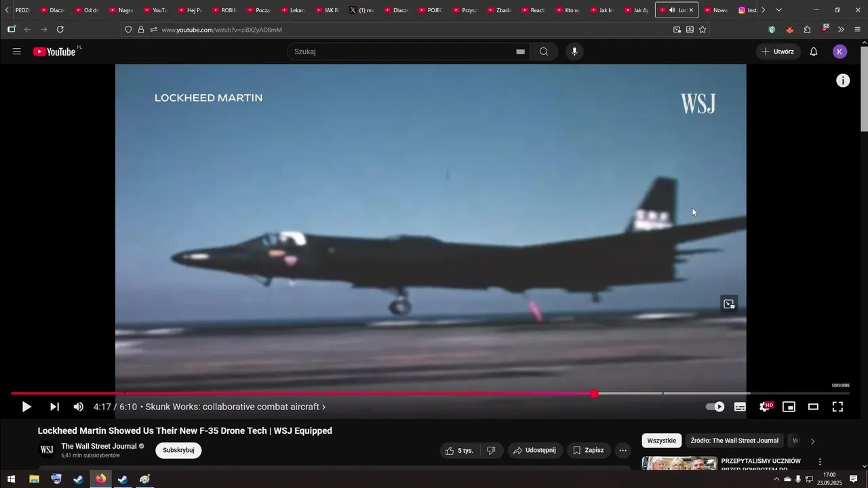The image size is (868, 488).
Task: List all tabs with the dropdown arrow
Action: pyautogui.click(x=778, y=10)
